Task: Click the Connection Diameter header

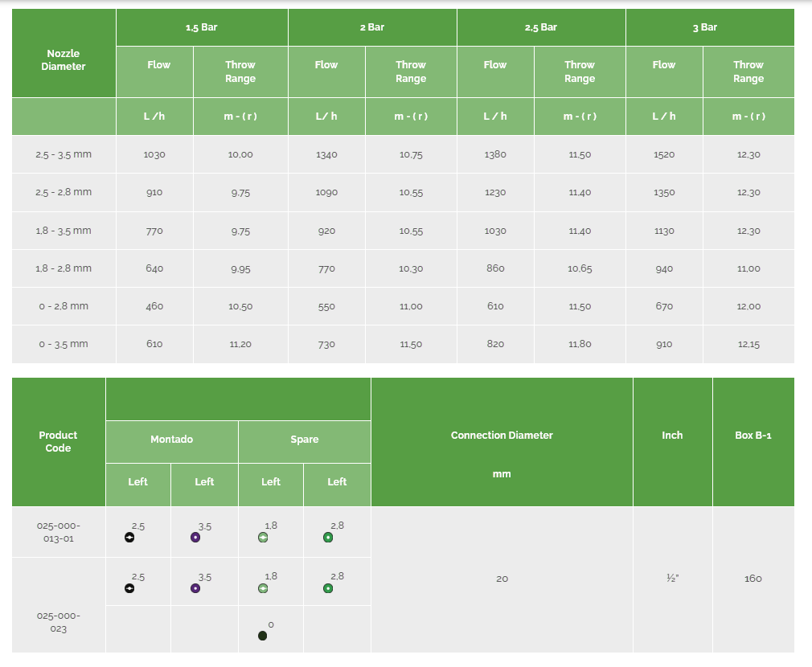Action: 502,436
